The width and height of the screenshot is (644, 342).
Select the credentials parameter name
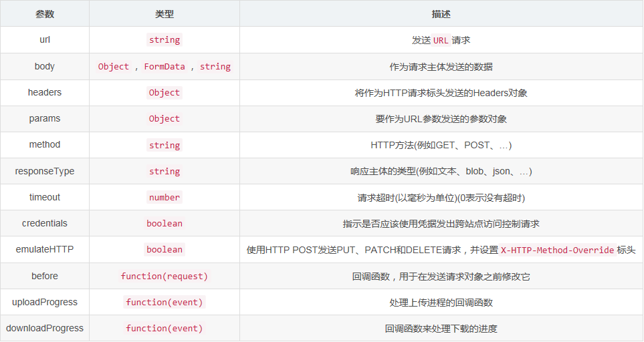tap(45, 223)
